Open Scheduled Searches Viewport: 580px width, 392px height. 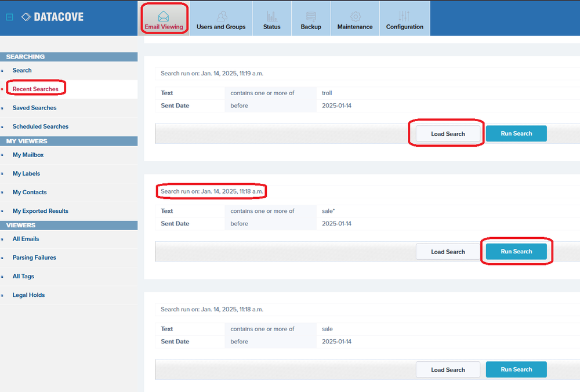click(41, 126)
